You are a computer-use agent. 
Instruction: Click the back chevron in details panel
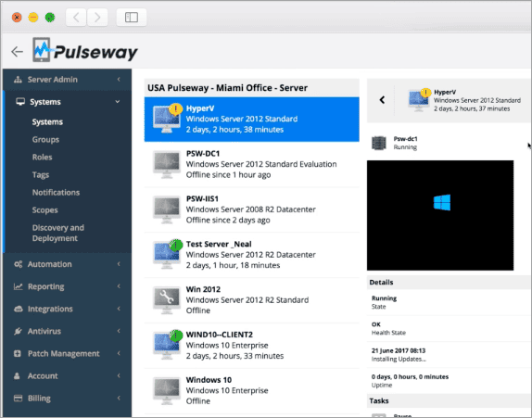(382, 100)
